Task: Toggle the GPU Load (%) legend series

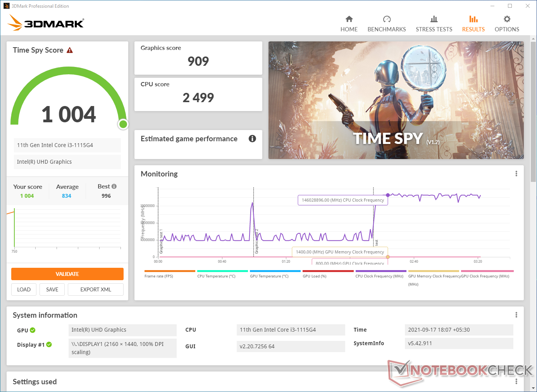Action: (x=328, y=274)
